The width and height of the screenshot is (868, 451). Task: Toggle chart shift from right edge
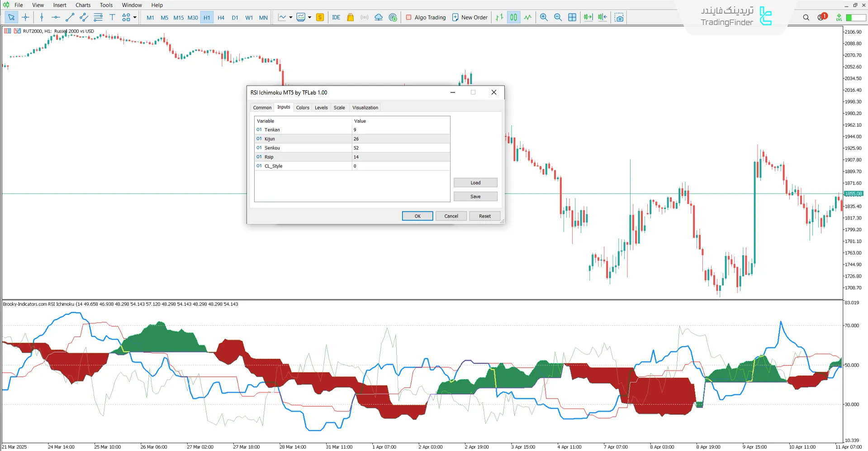[x=602, y=17]
